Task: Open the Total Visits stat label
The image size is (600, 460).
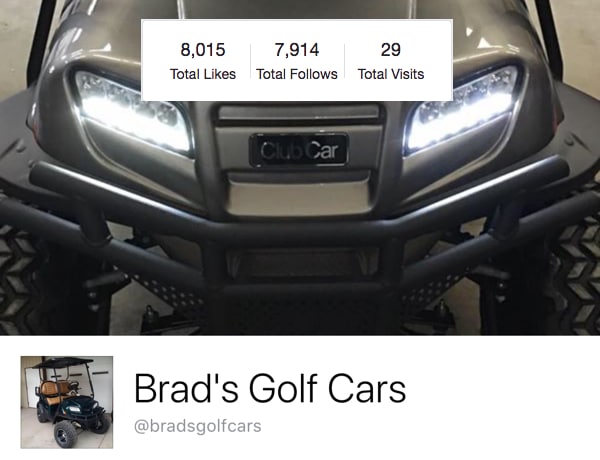Action: click(391, 74)
